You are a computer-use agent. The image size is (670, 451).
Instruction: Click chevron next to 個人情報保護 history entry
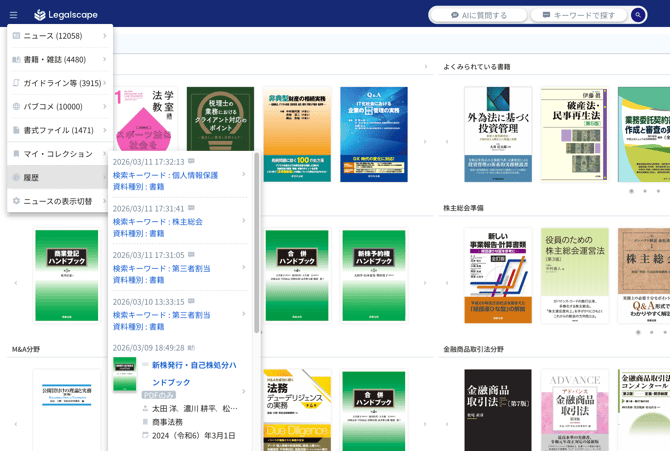243,175
